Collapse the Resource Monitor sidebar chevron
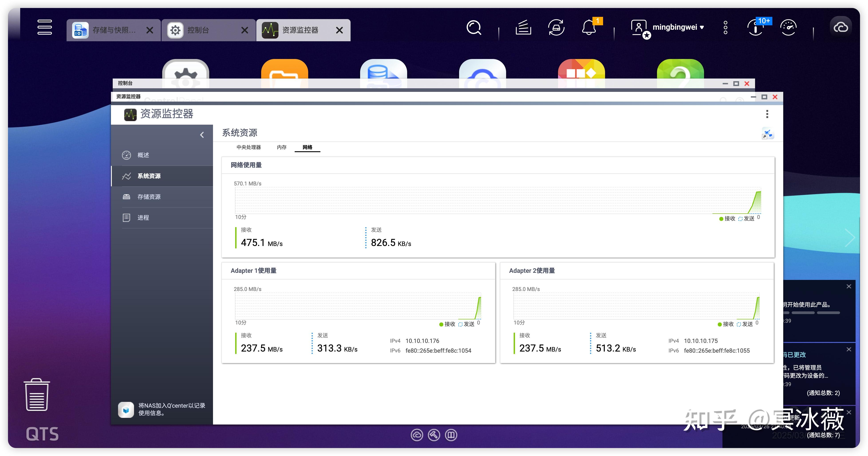The image size is (868, 456). (x=202, y=135)
